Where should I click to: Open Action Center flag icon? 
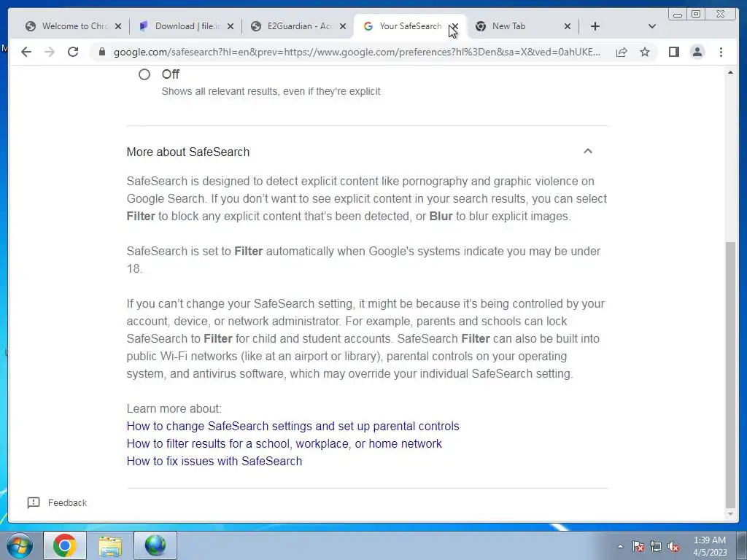pyautogui.click(x=638, y=546)
